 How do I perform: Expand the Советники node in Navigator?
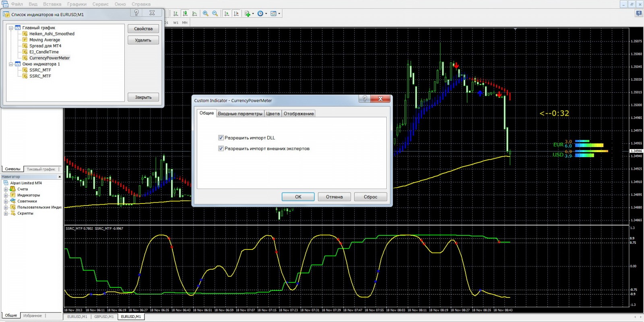6,202
